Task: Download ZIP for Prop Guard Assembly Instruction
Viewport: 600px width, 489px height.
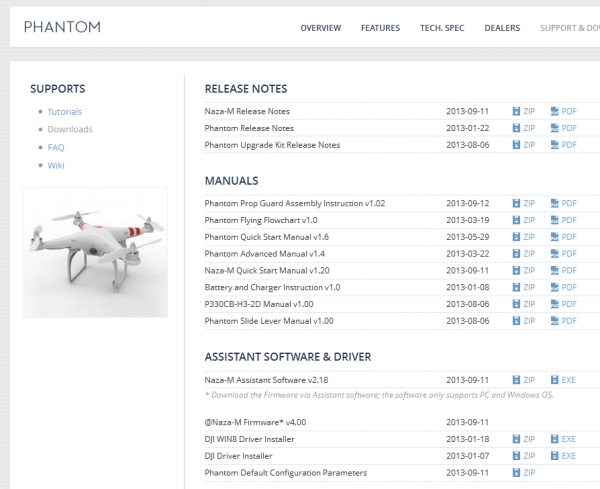Action: tap(523, 203)
